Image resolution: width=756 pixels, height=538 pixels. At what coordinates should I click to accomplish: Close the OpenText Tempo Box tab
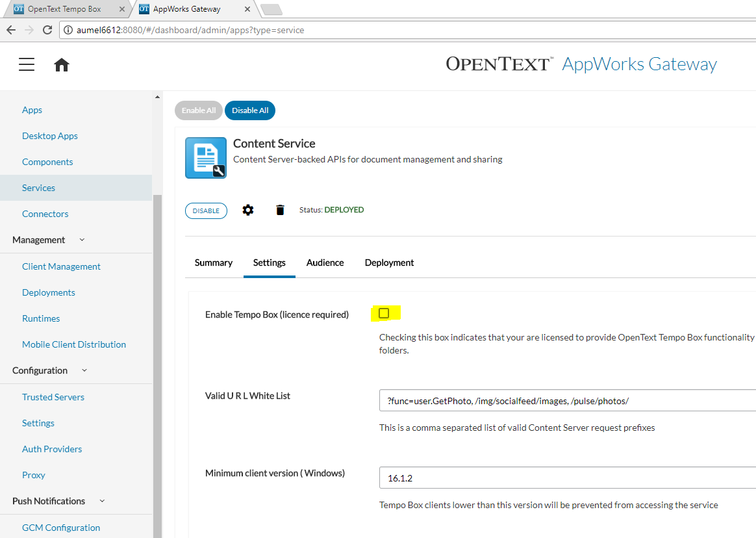122,8
